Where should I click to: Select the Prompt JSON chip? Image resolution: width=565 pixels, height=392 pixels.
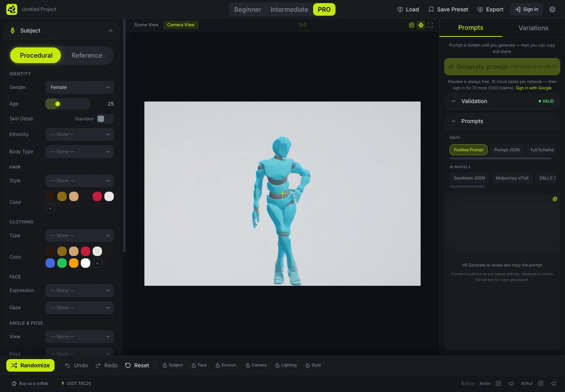coord(507,150)
